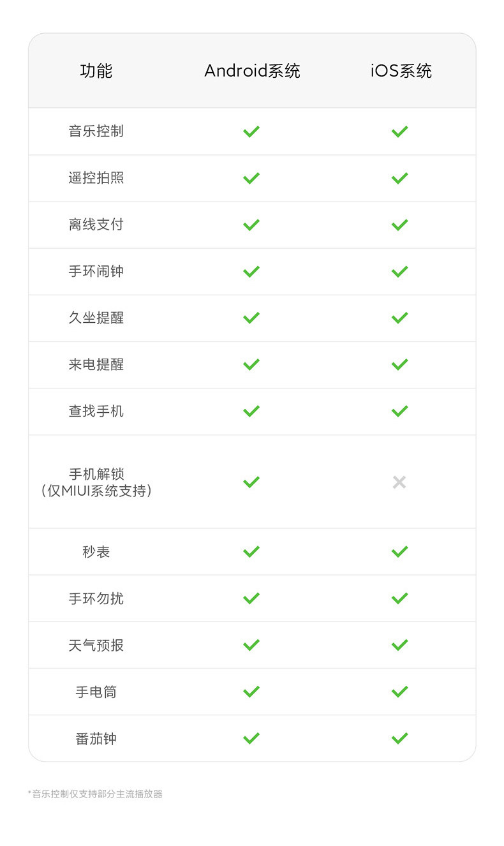Click the iOS checkmark for 久坐提醒
The image size is (504, 846).
point(399,318)
